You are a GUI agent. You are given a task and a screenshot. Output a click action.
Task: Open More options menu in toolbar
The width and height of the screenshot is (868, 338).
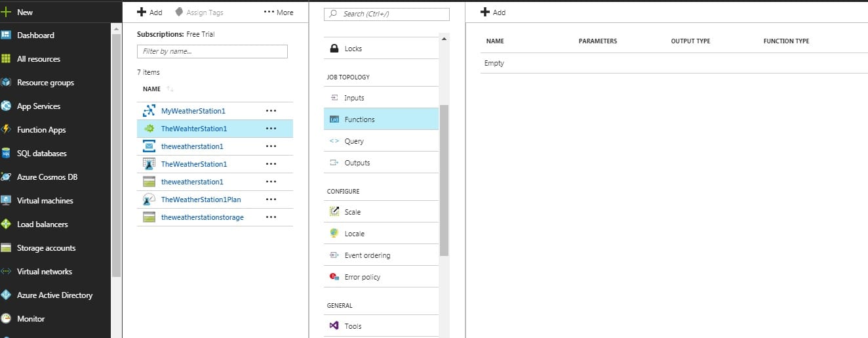(x=279, y=12)
